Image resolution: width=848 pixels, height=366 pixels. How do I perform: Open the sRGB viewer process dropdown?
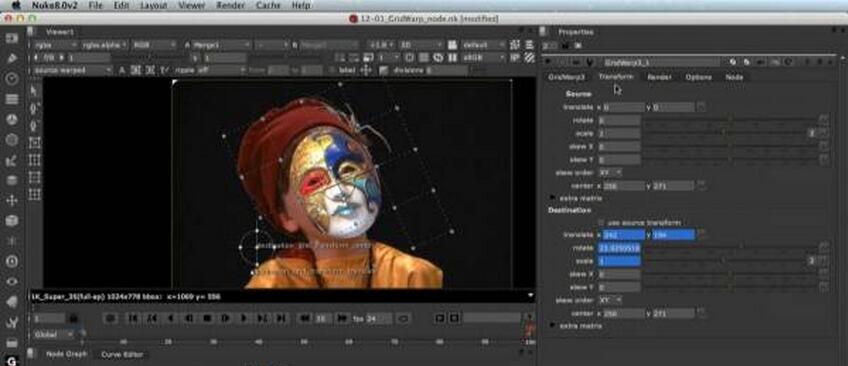click(x=483, y=57)
